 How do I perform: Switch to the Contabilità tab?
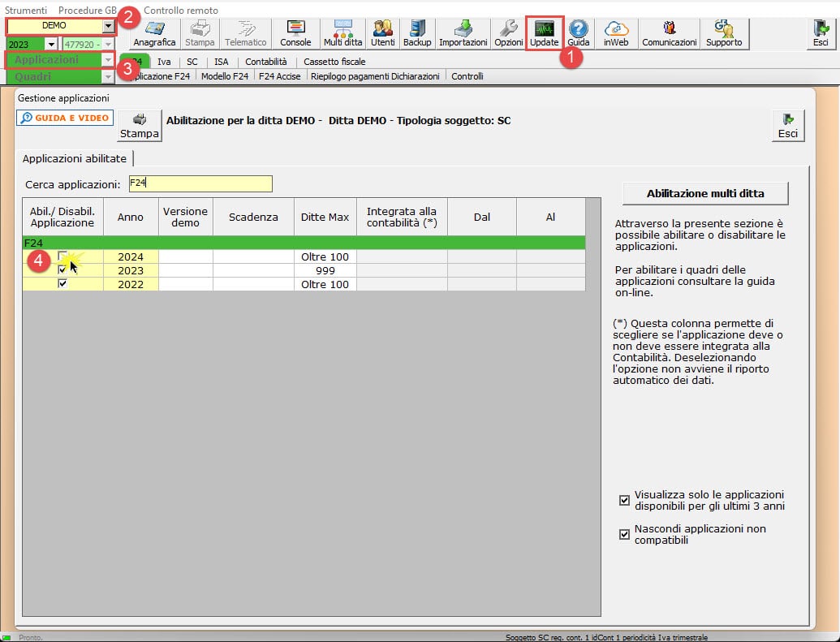tap(265, 62)
